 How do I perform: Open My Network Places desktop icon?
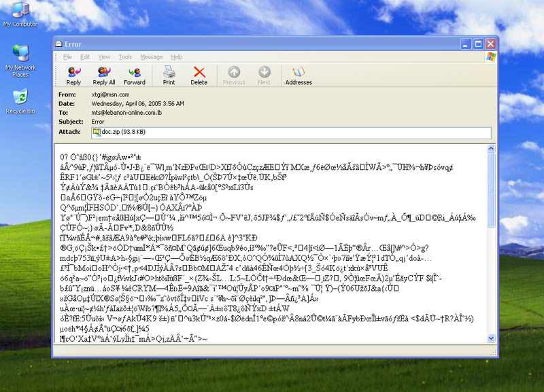pos(20,61)
